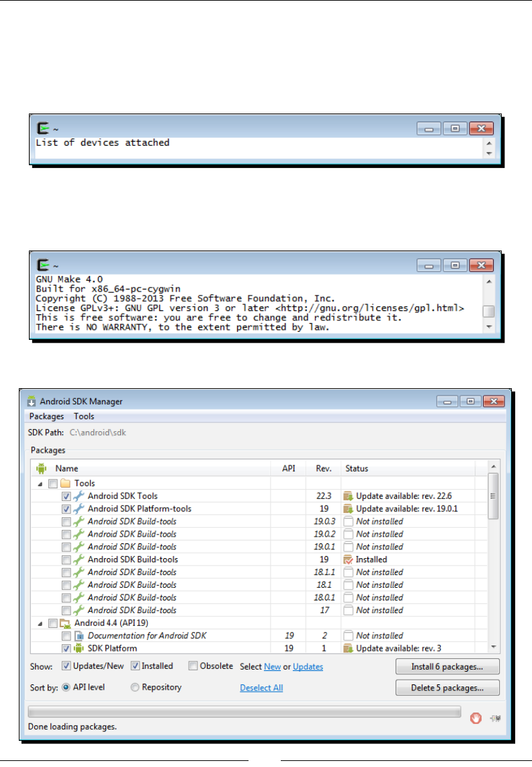Click the GNU Make terminal scrollbar thumb
The image size is (532, 767).
point(488,311)
